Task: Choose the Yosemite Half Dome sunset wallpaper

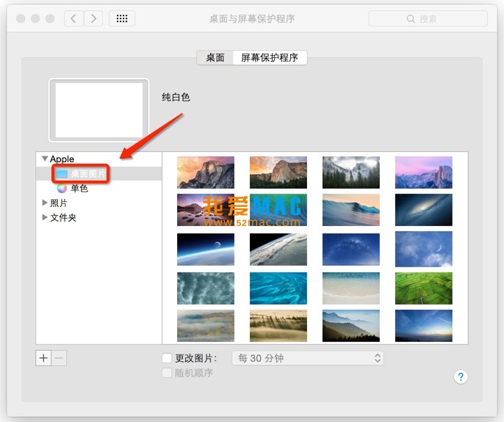Action: coord(206,172)
